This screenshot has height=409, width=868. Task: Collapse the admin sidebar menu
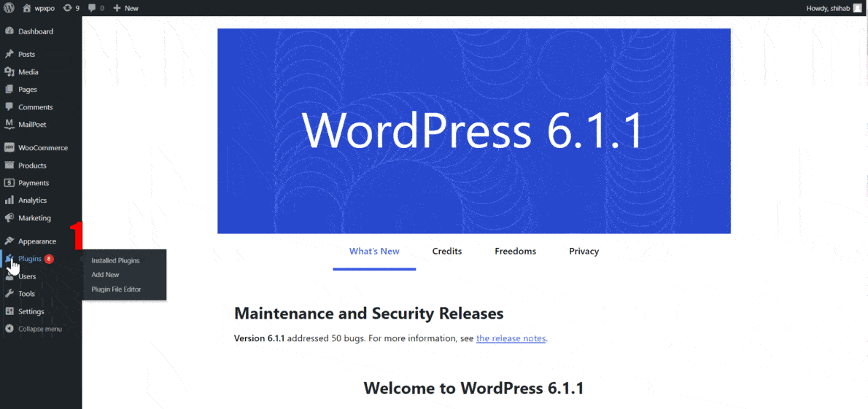tap(41, 329)
